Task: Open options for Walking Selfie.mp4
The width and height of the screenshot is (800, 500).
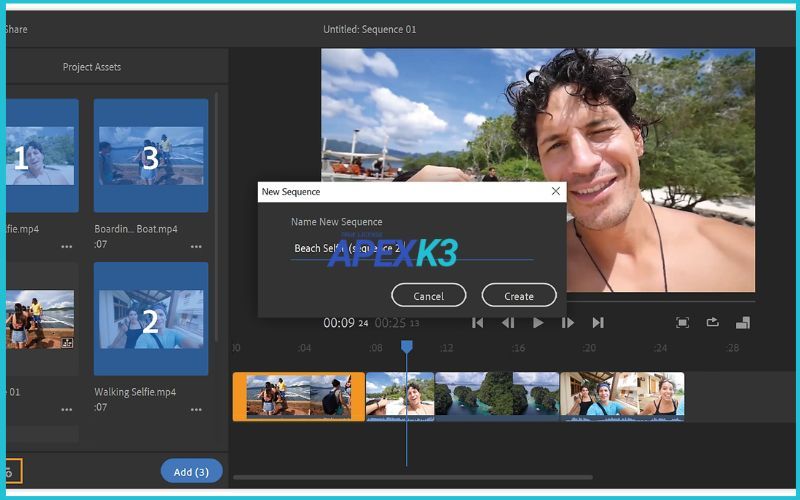Action: [196, 410]
